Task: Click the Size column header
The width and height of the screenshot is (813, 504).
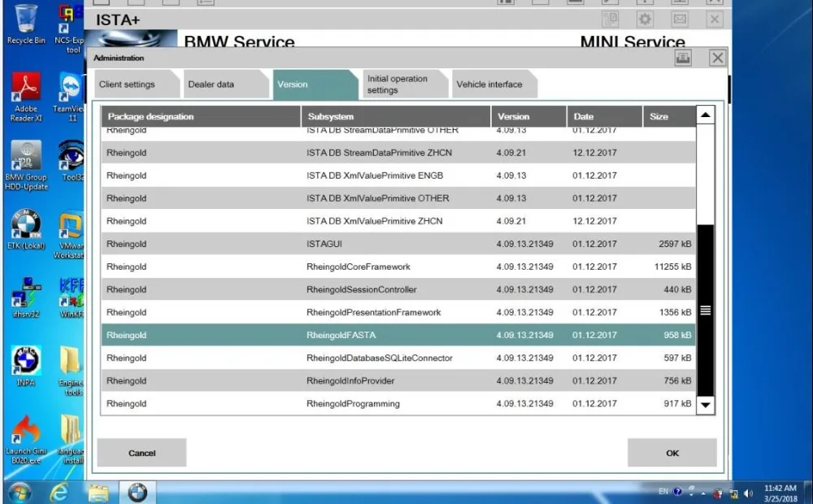Action: point(669,116)
